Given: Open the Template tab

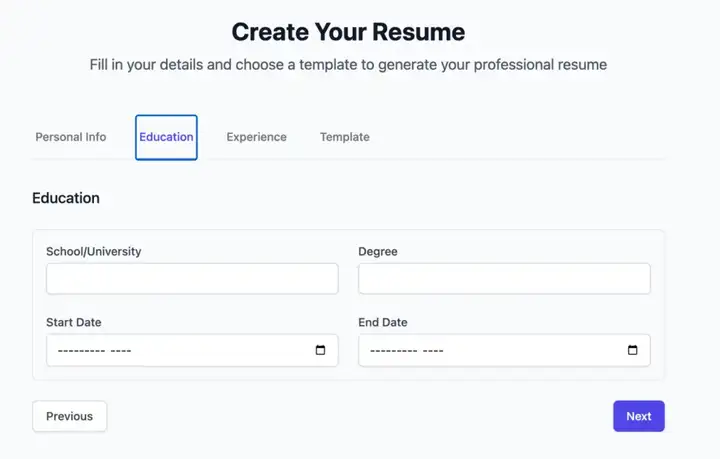Looking at the screenshot, I should 345,137.
